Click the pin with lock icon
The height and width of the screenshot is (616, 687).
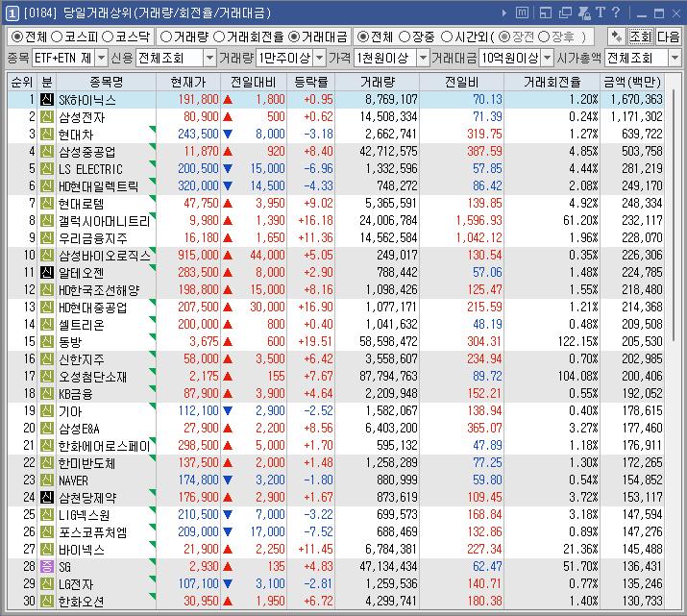(x=584, y=13)
